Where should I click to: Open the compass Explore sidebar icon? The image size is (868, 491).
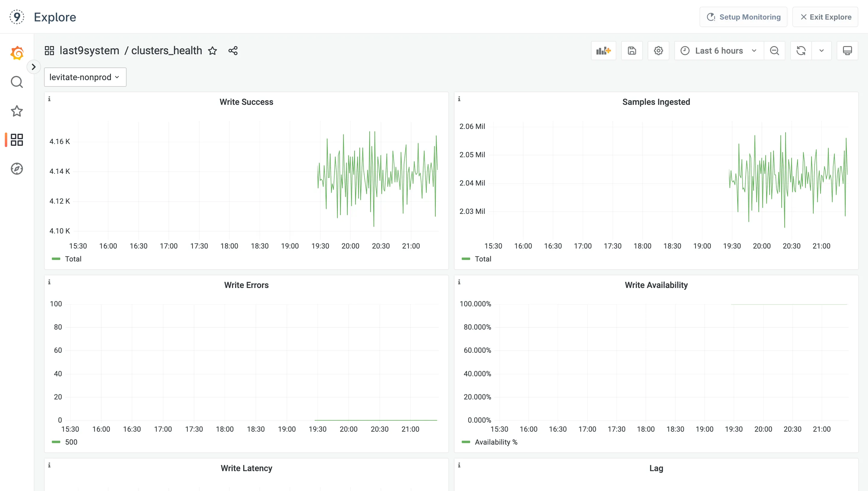pyautogui.click(x=17, y=169)
